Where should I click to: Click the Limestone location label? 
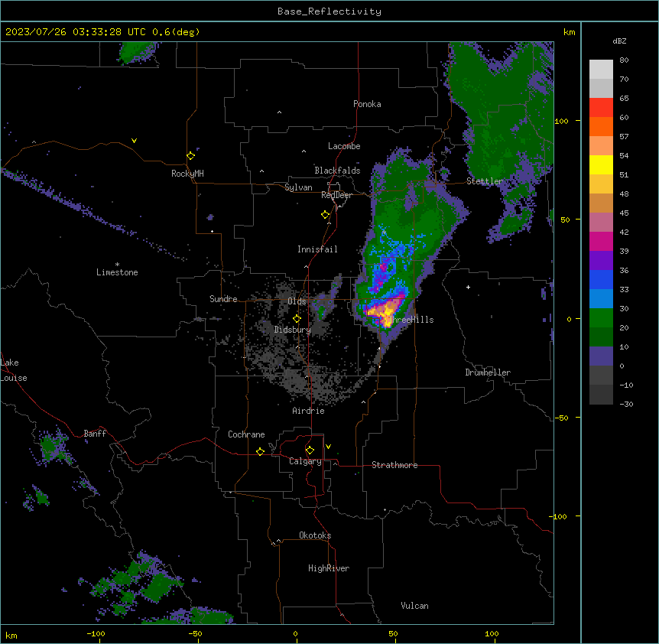click(x=117, y=272)
